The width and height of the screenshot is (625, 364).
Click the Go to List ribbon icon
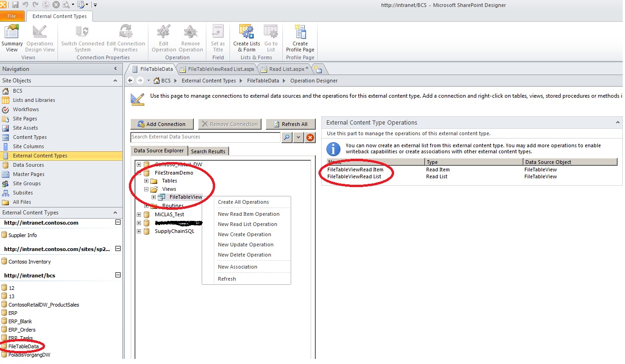click(271, 39)
